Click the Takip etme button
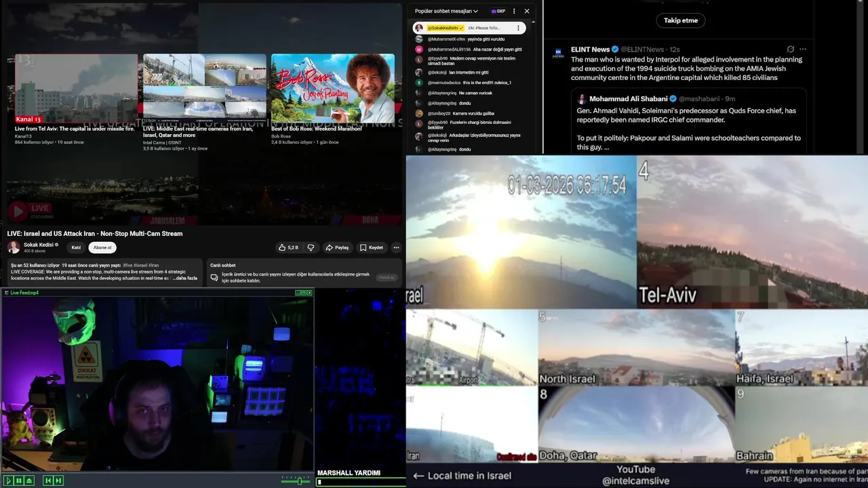The image size is (868, 488). [x=681, y=20]
